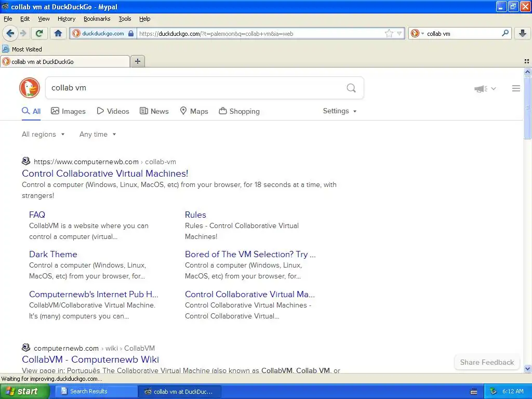Image resolution: width=532 pixels, height=399 pixels.
Task: Go forward with the Forward arrow
Action: [23, 33]
